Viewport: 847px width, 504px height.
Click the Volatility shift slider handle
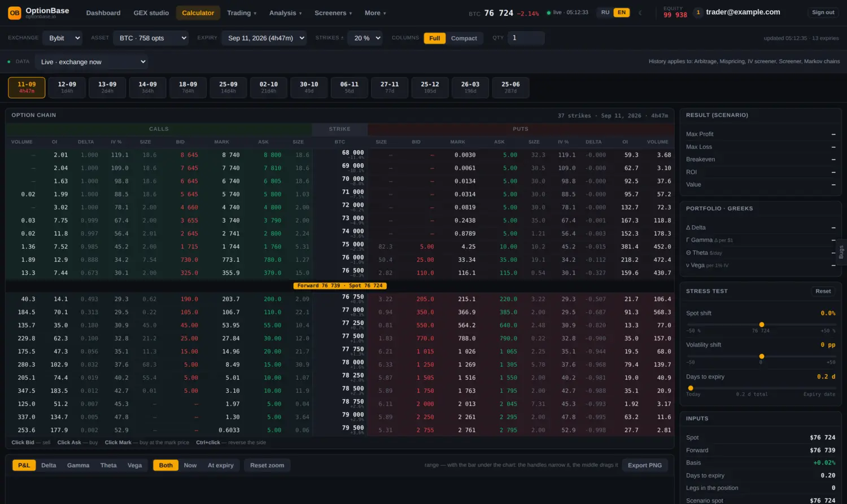pyautogui.click(x=762, y=356)
